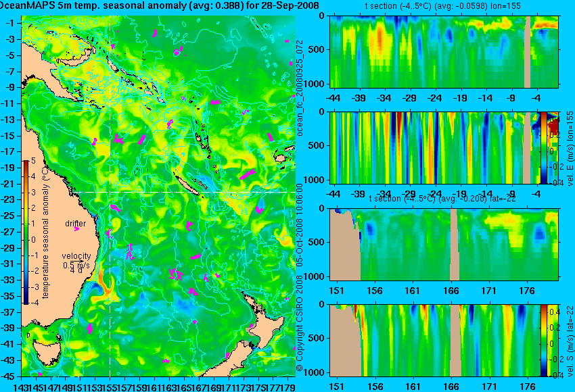Open the temperature section plot for lon=155

pos(444,51)
